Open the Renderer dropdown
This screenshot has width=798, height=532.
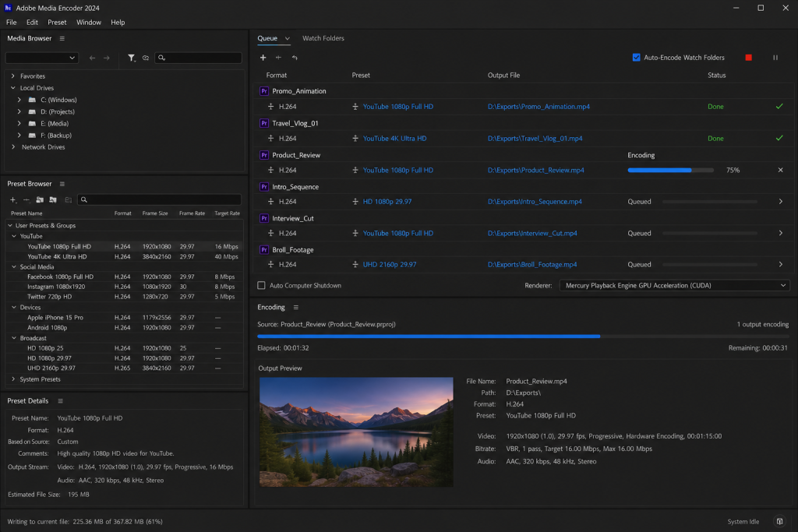[x=674, y=286]
